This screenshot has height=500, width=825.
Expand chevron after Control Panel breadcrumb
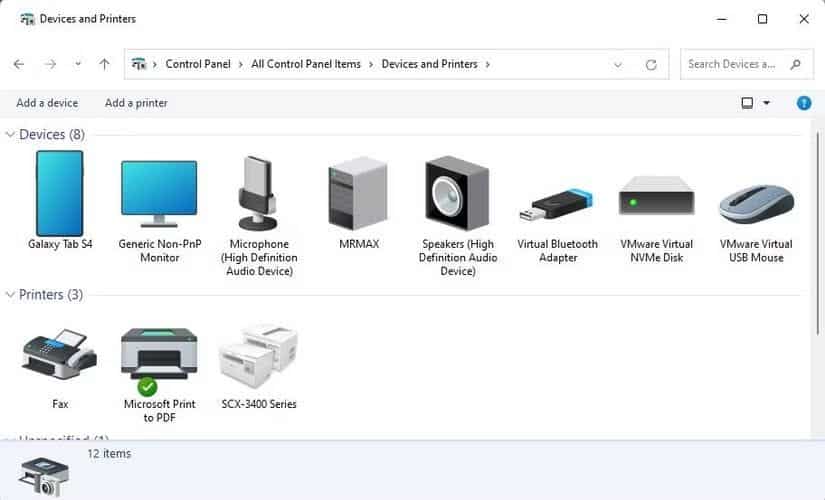(240, 64)
